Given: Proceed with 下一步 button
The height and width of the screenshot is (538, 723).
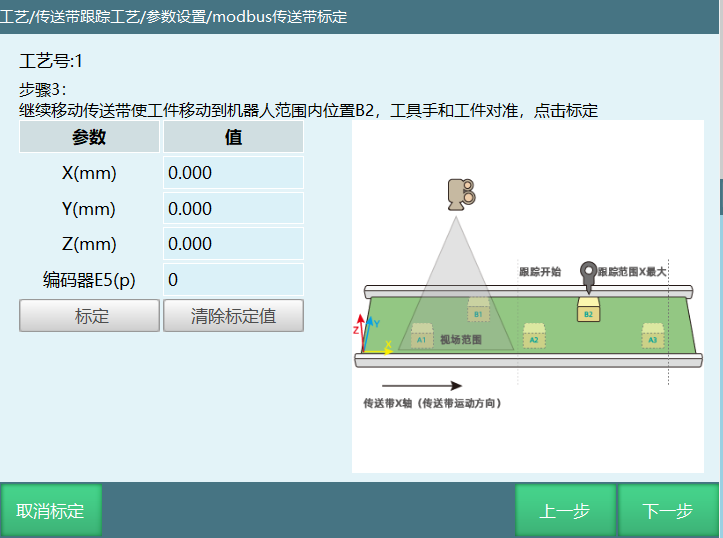Looking at the screenshot, I should click(668, 511).
